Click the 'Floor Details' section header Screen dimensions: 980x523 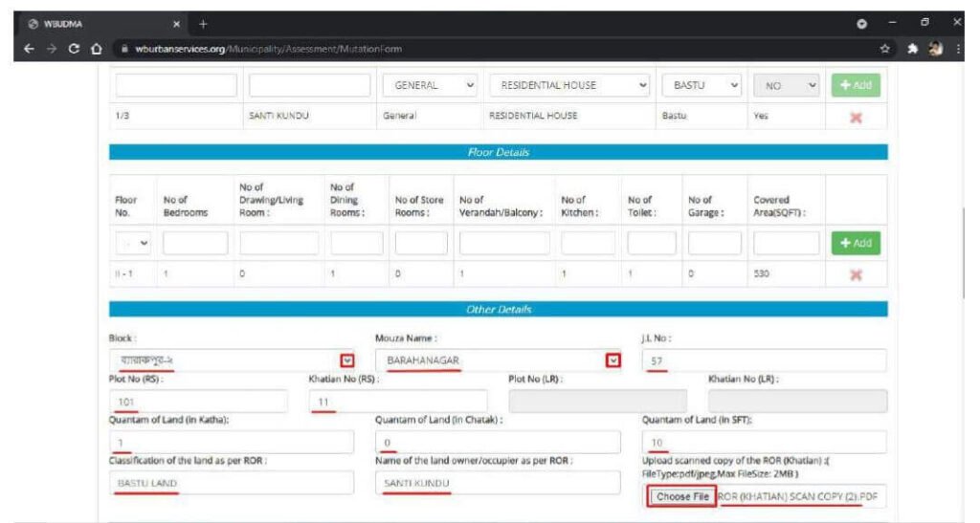pos(498,152)
